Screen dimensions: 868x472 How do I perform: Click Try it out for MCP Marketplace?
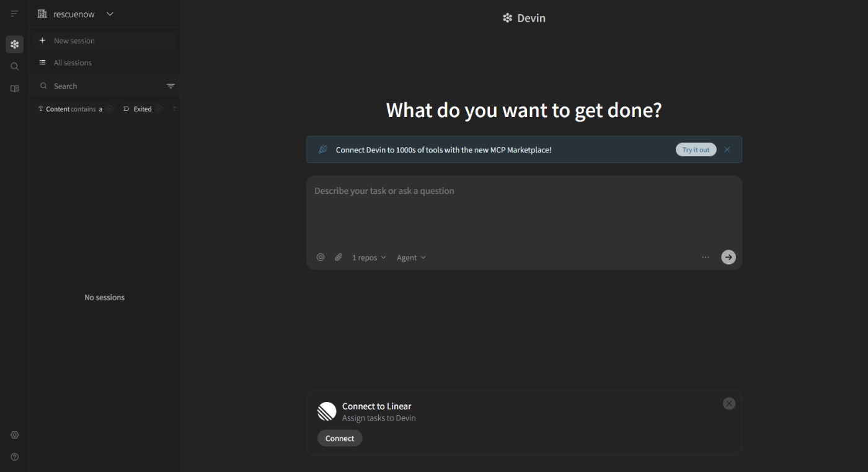tap(696, 150)
